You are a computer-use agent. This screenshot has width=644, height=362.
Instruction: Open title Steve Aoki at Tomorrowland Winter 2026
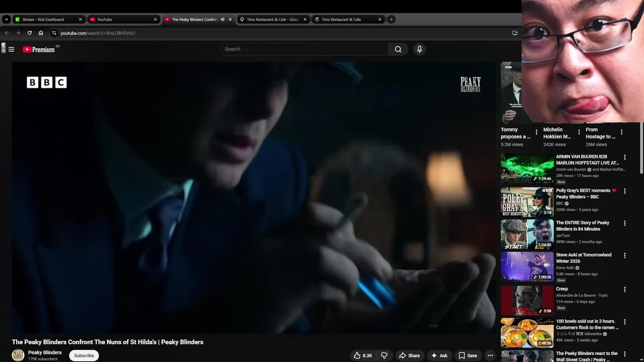click(584, 258)
